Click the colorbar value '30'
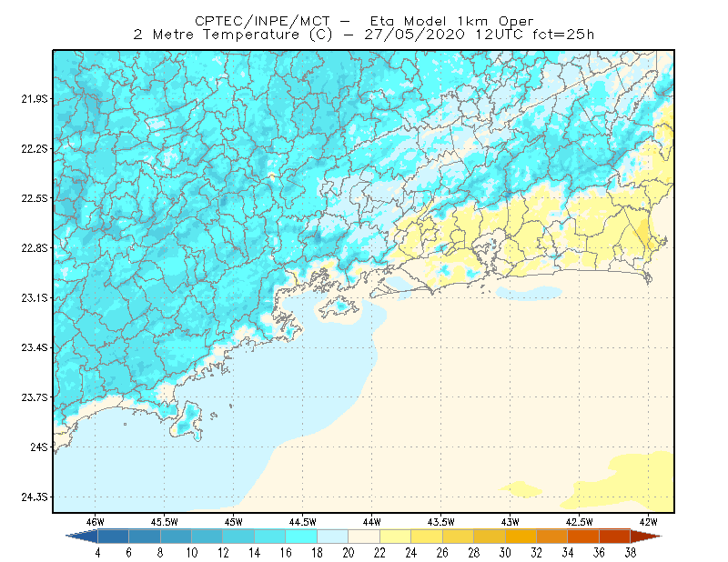This screenshot has height=562, width=728. click(505, 553)
